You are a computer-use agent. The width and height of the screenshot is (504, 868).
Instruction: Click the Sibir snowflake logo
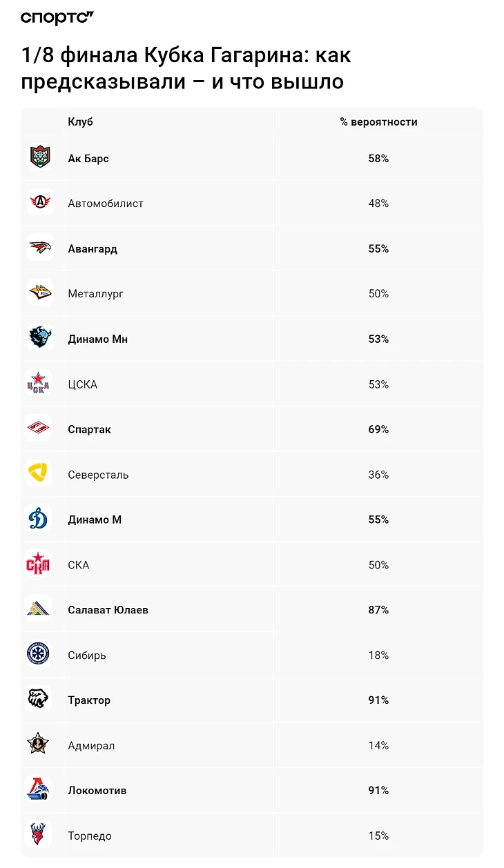coord(39,655)
